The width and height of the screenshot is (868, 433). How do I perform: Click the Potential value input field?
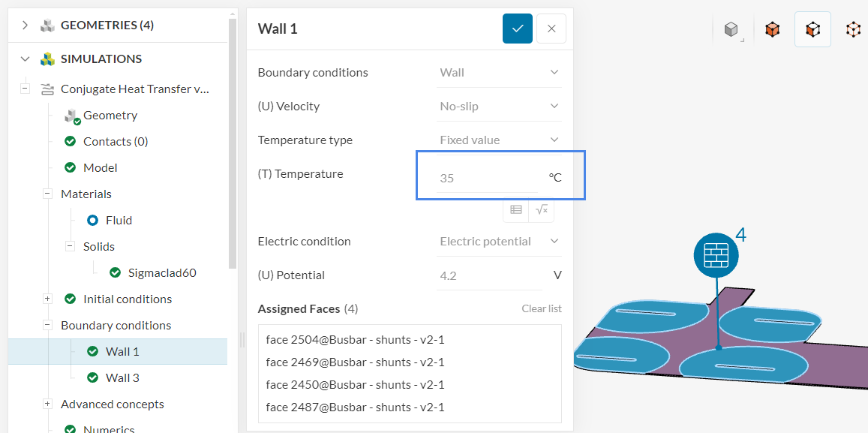point(488,275)
